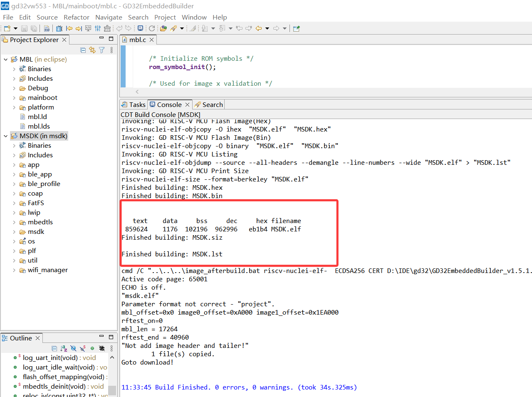
Task: Toggle hide non-public members in Outline
Action: 92,348
